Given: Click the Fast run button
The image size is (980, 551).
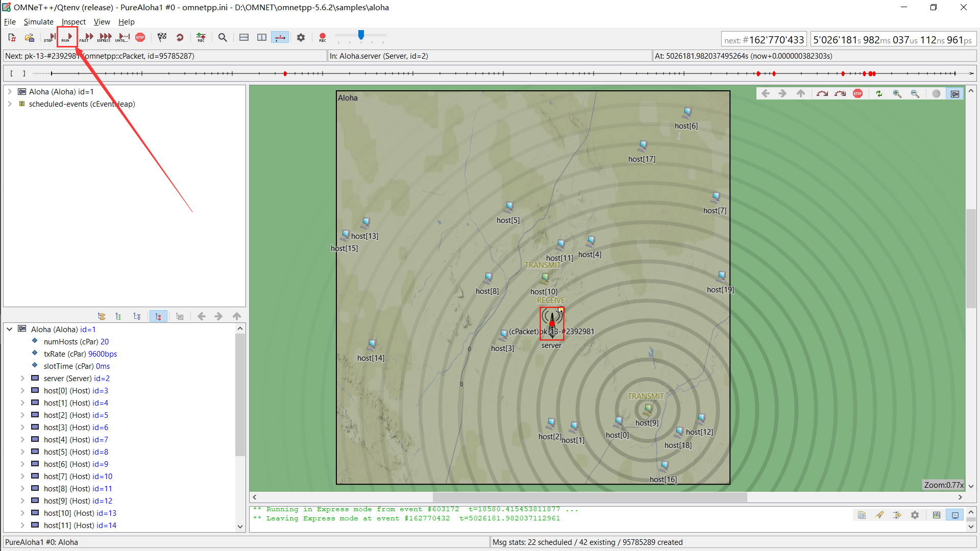Looking at the screenshot, I should (x=86, y=37).
